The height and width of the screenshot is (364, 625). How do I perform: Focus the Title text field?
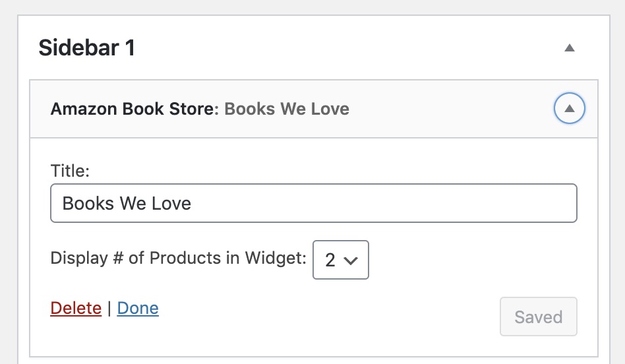[313, 203]
